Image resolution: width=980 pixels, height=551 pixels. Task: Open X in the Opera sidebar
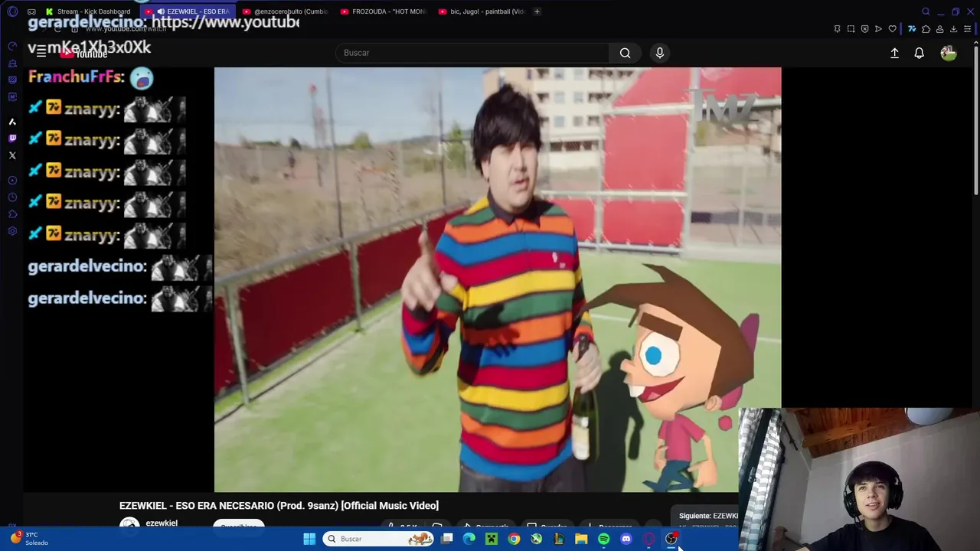(x=12, y=155)
